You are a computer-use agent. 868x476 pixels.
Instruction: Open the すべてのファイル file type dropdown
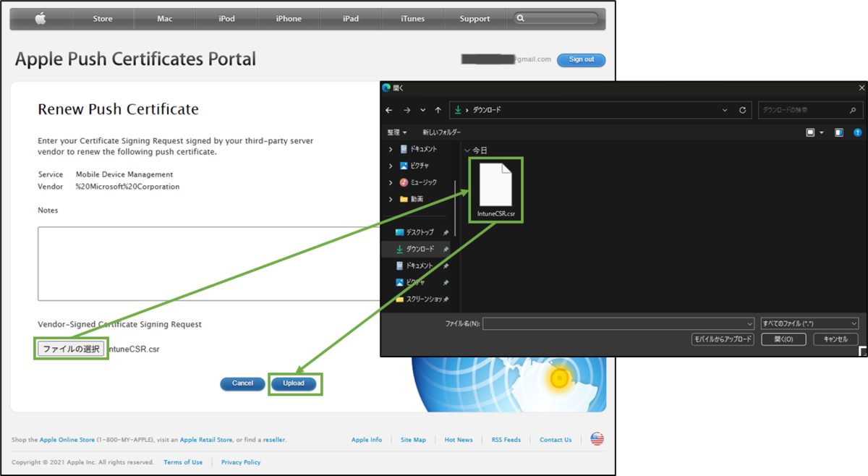point(810,323)
